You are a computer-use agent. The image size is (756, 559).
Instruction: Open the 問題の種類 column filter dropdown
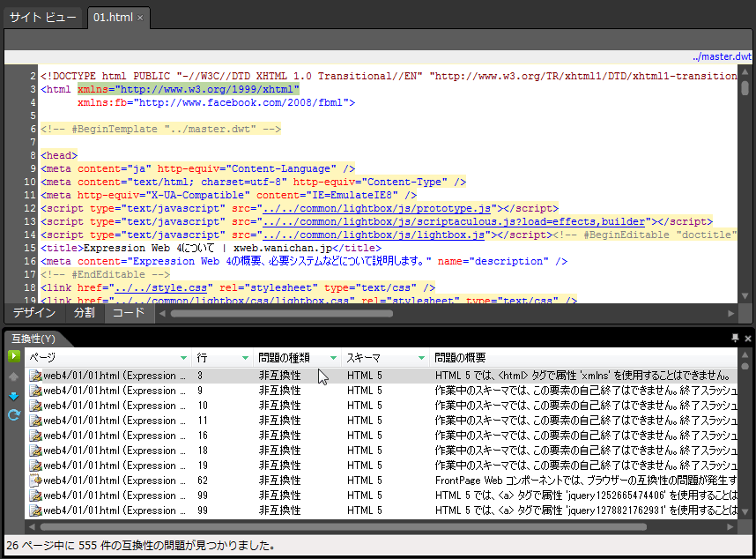tap(333, 358)
